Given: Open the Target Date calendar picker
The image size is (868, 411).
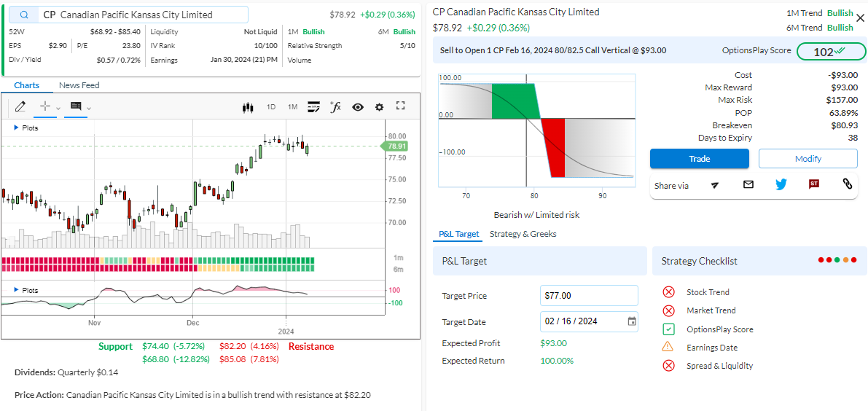Looking at the screenshot, I should (632, 321).
